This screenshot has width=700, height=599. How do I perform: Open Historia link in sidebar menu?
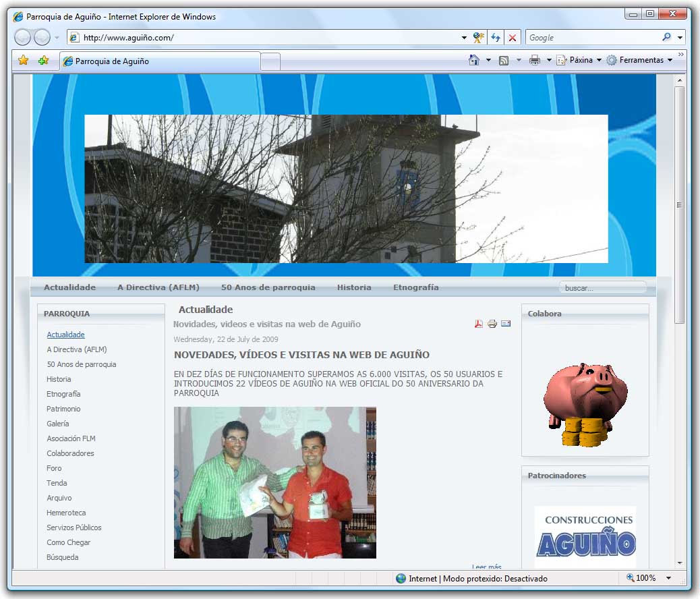pyautogui.click(x=59, y=379)
